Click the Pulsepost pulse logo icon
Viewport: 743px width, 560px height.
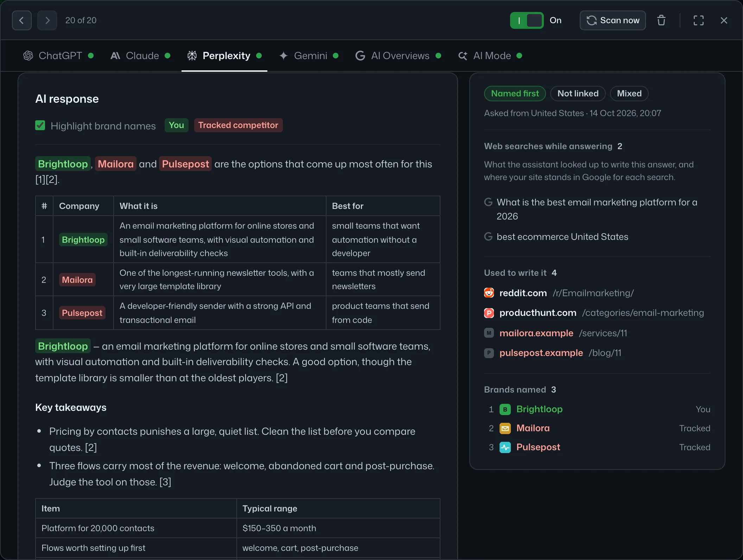(505, 447)
